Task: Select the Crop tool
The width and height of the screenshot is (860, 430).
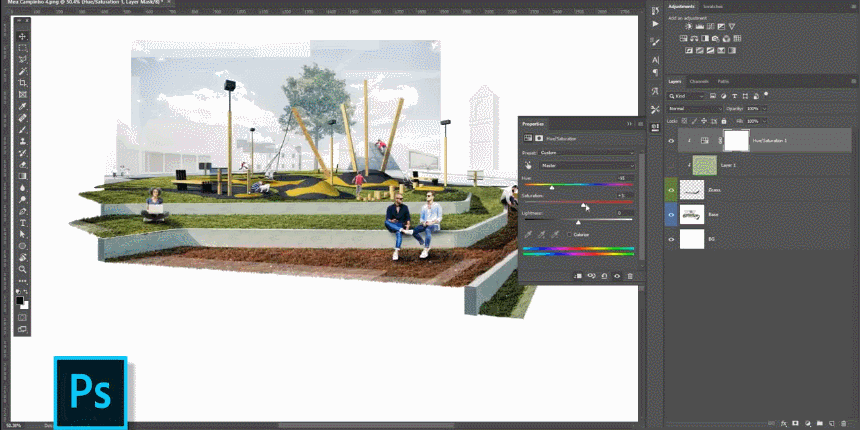Action: click(22, 83)
